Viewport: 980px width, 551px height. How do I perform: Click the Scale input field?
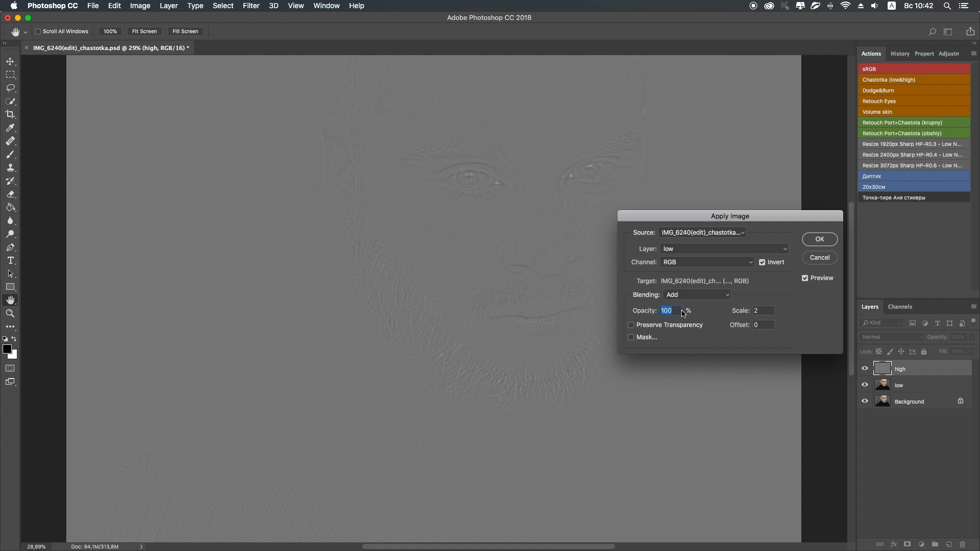763,311
